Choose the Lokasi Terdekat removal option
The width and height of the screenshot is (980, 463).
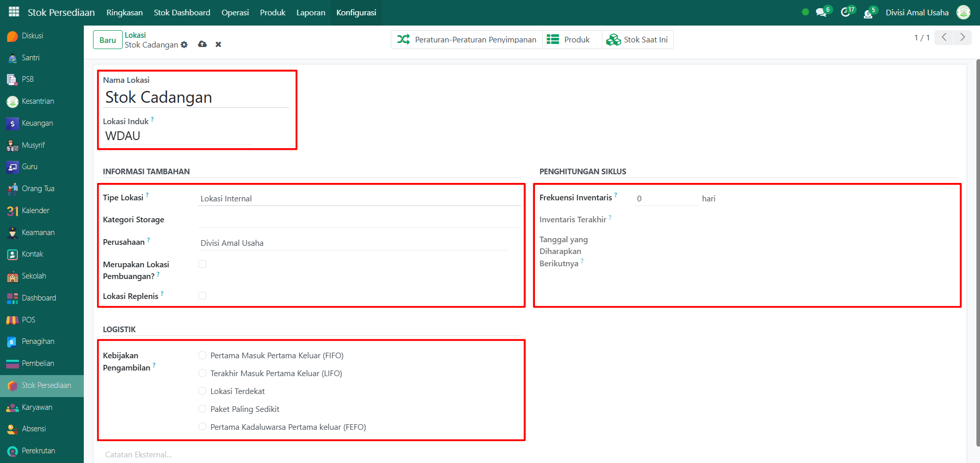pos(202,391)
